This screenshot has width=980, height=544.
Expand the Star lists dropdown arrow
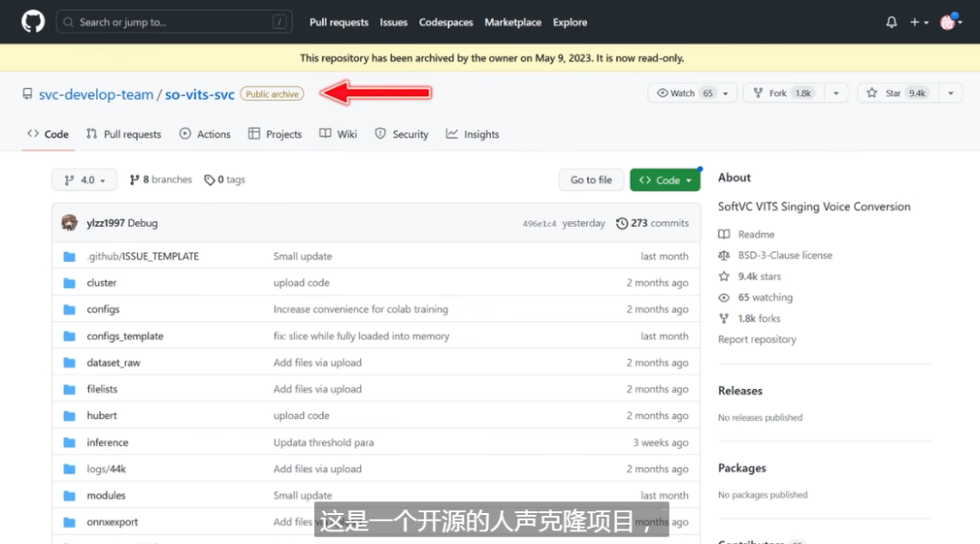pos(951,93)
